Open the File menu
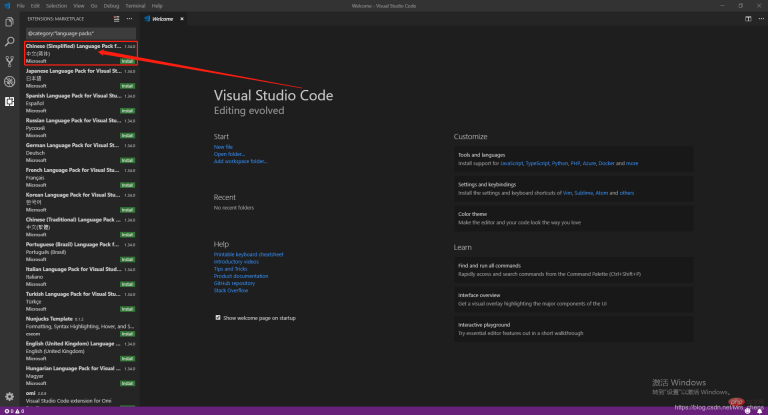 pyautogui.click(x=21, y=6)
